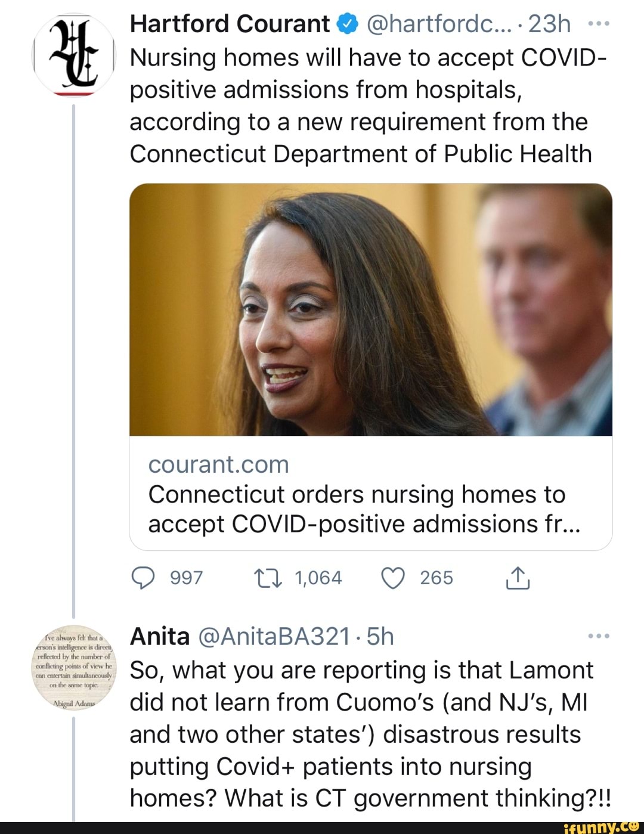Tap the share upload icon
644x834 pixels.
(x=517, y=578)
